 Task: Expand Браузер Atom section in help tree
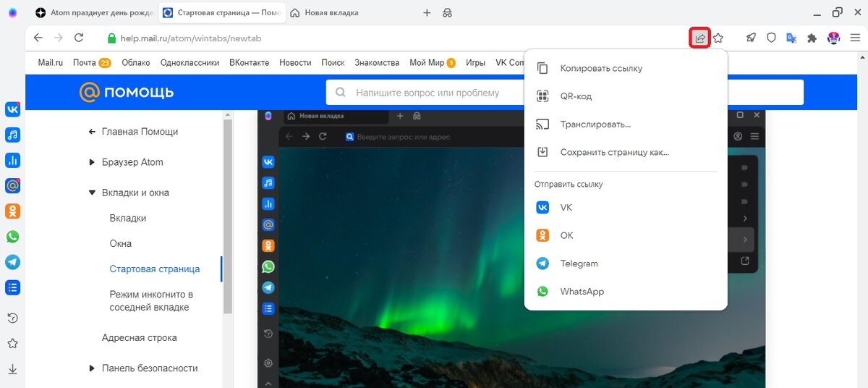click(x=132, y=162)
